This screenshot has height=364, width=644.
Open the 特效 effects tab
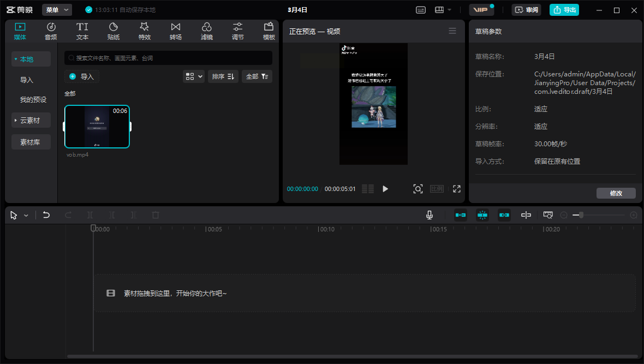tap(144, 31)
